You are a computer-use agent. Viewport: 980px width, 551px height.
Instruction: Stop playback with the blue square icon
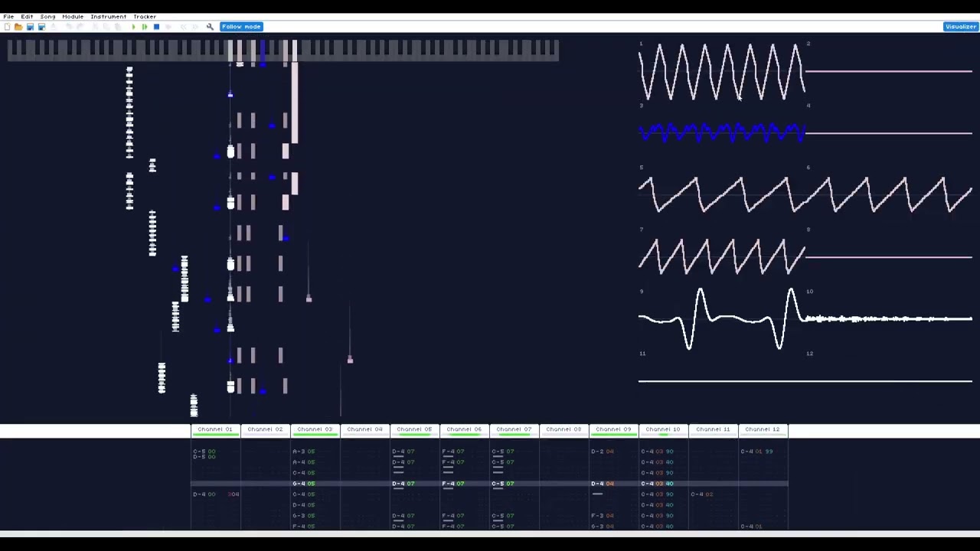click(x=156, y=27)
